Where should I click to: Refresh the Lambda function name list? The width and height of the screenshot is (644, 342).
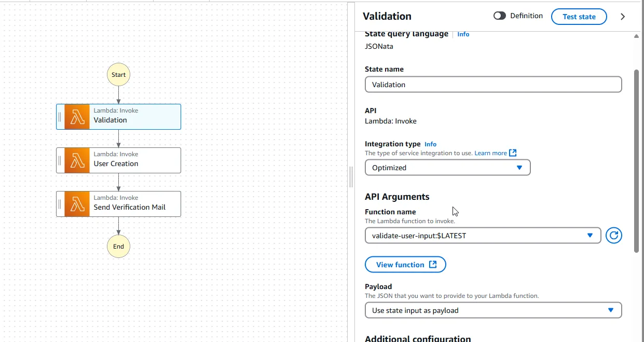click(613, 236)
